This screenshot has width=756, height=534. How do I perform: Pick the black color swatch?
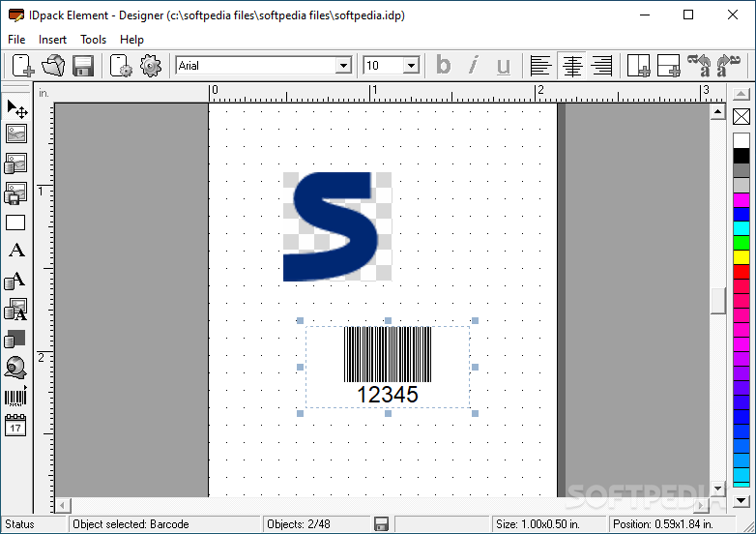pyautogui.click(x=741, y=156)
